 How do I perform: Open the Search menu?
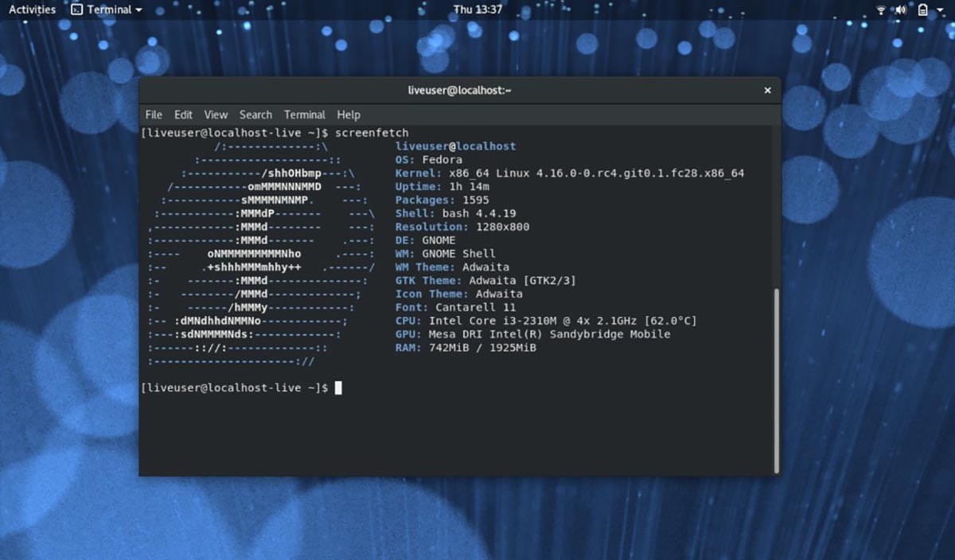pos(255,114)
